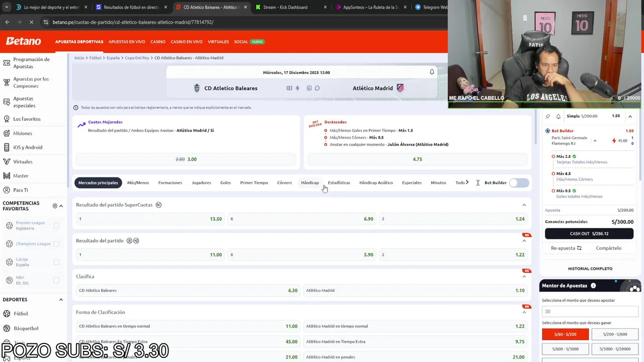Select Atlético Madrid en penales 21.00 odds
Screen dimensions: 644x362
(415, 357)
